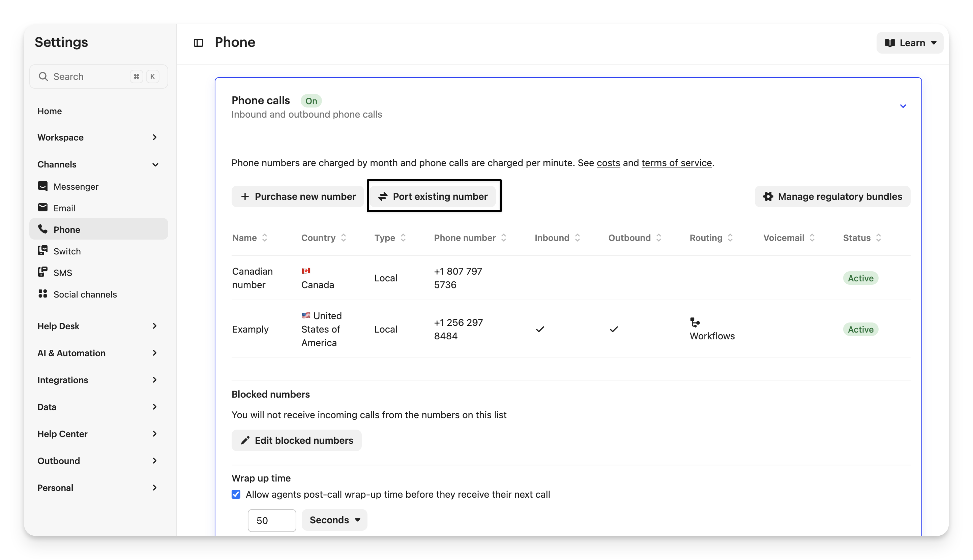Open the Email channel icon
This screenshot has width=973, height=560.
pyautogui.click(x=43, y=208)
